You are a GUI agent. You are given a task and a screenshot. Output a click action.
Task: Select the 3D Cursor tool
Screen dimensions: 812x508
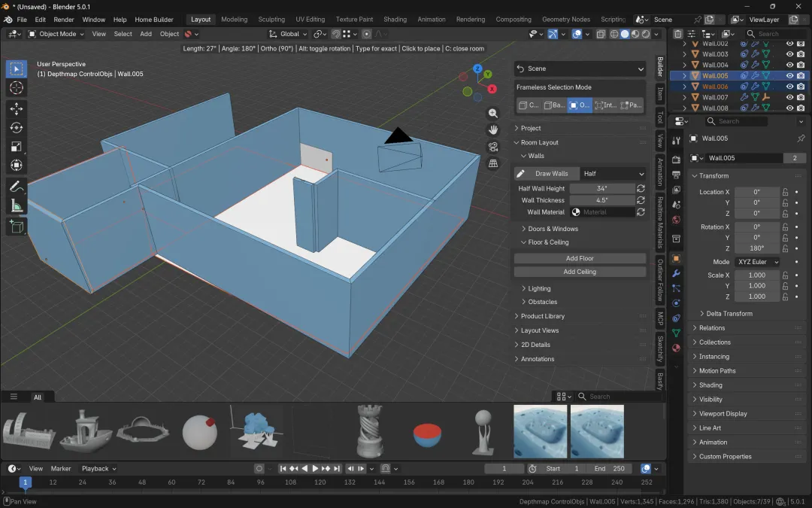tap(17, 88)
